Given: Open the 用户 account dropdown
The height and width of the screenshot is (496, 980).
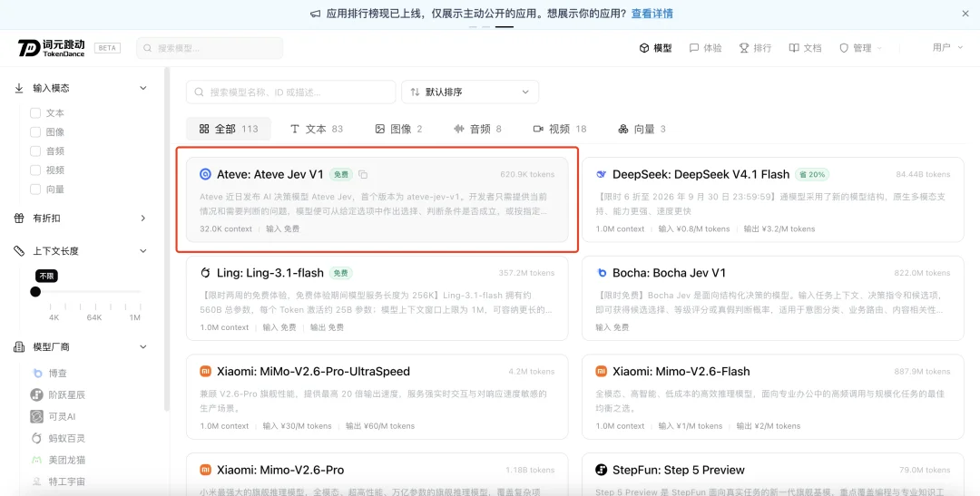Looking at the screenshot, I should tap(947, 47).
